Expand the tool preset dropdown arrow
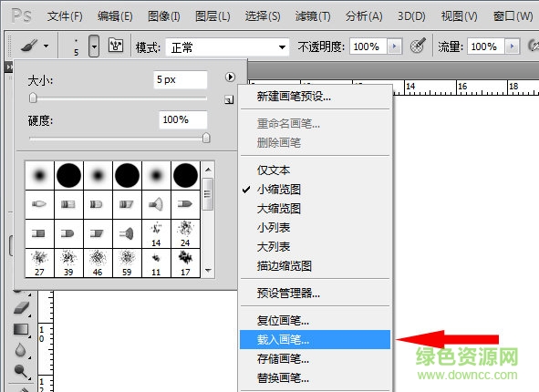The width and height of the screenshot is (539, 392). (x=47, y=46)
